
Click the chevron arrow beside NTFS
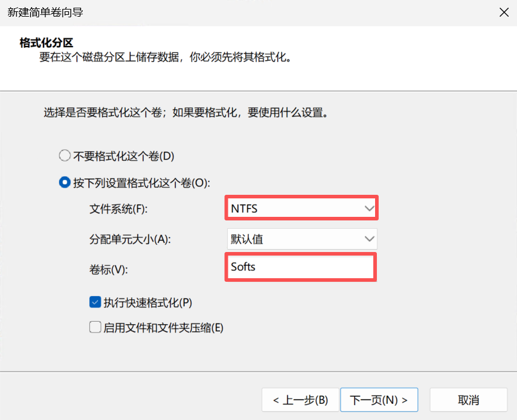click(369, 209)
